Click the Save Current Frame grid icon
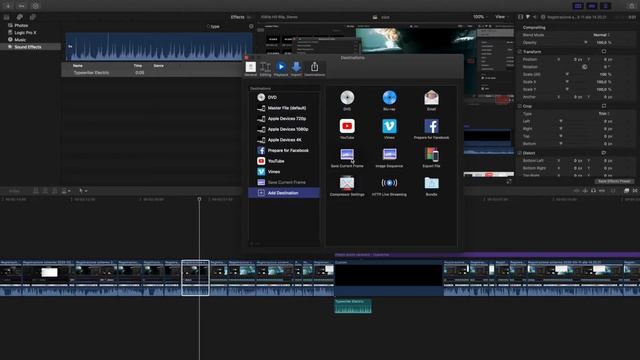This screenshot has width=640, height=360. pos(347,155)
